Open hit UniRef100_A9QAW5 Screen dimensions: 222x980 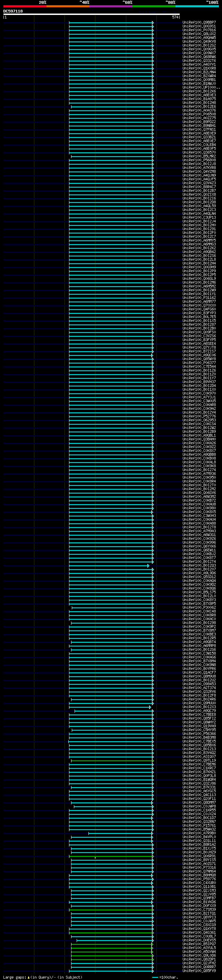click(199, 38)
